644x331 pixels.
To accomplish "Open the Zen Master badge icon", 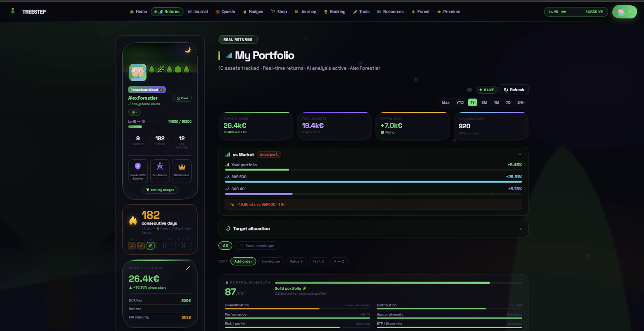I will click(160, 171).
